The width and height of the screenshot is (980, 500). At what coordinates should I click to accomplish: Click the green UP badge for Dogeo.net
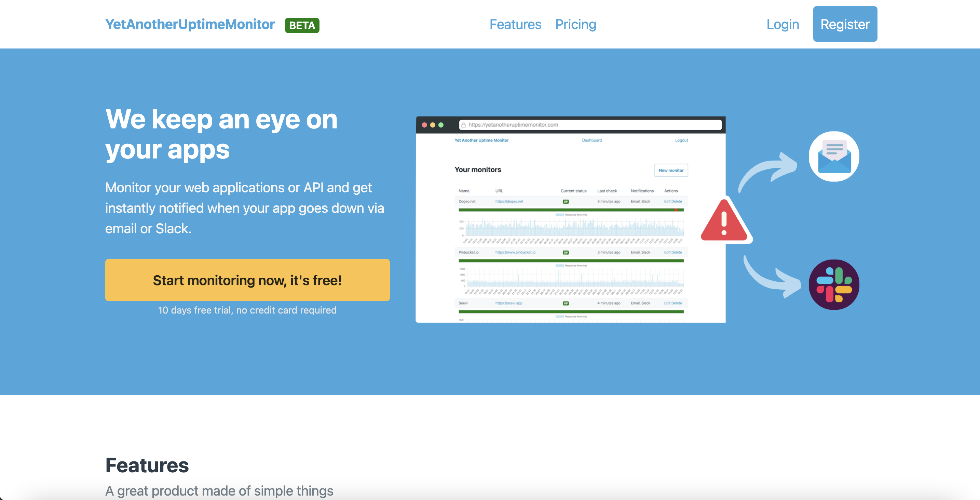pyautogui.click(x=566, y=202)
